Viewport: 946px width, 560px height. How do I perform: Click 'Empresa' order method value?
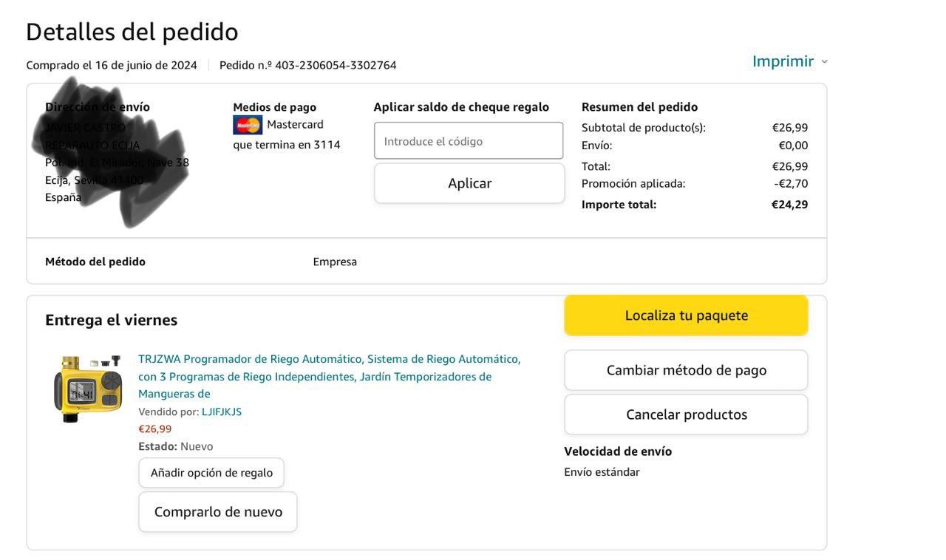click(335, 262)
